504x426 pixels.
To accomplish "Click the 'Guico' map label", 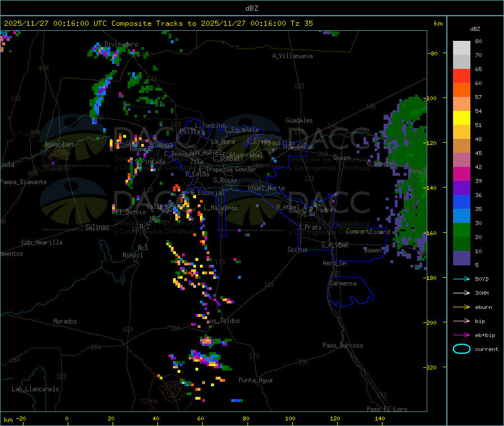I will (342, 157).
